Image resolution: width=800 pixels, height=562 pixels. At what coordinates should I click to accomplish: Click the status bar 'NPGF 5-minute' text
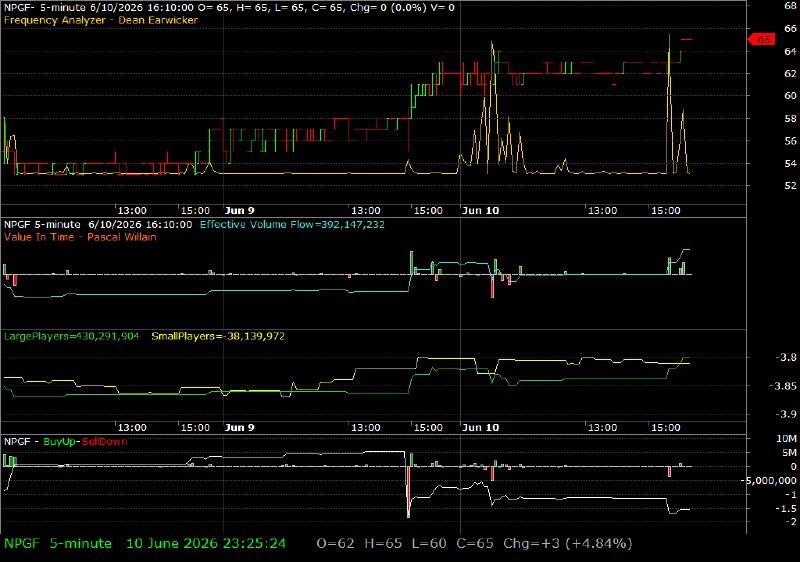pyautogui.click(x=58, y=544)
